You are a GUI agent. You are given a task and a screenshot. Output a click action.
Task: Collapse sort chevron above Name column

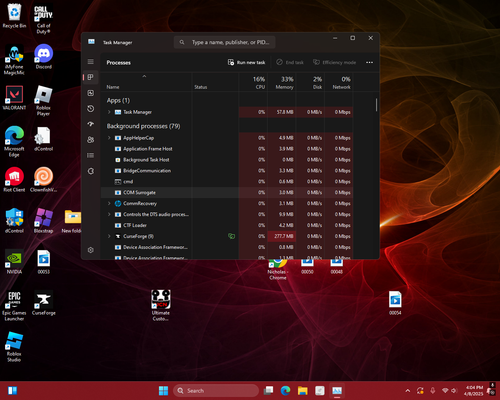(x=144, y=76)
